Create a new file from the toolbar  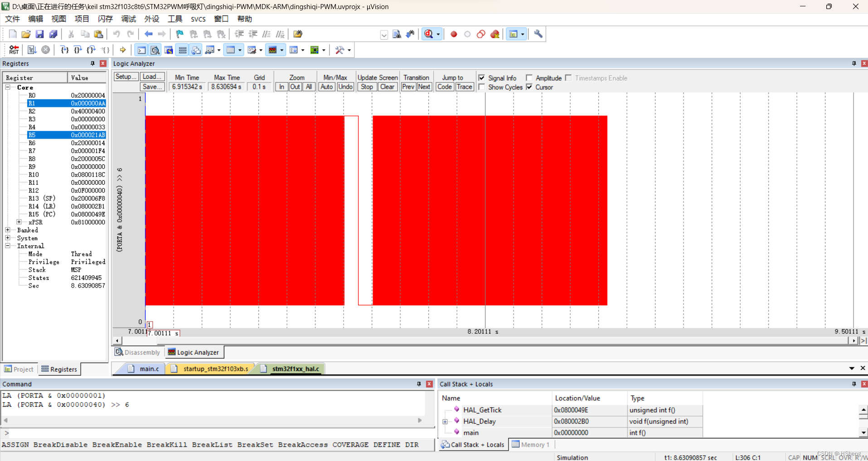pyautogui.click(x=13, y=34)
